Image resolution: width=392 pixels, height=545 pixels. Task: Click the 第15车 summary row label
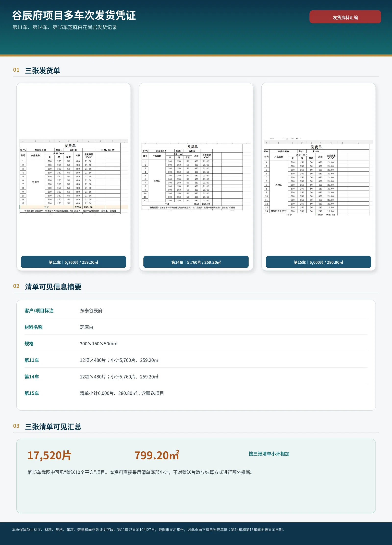pos(32,393)
